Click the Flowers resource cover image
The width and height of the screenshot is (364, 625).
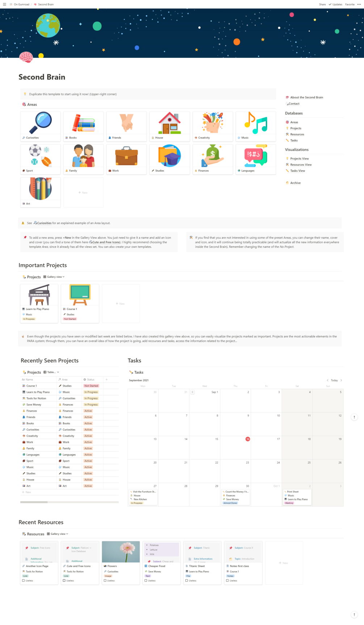[121, 552]
